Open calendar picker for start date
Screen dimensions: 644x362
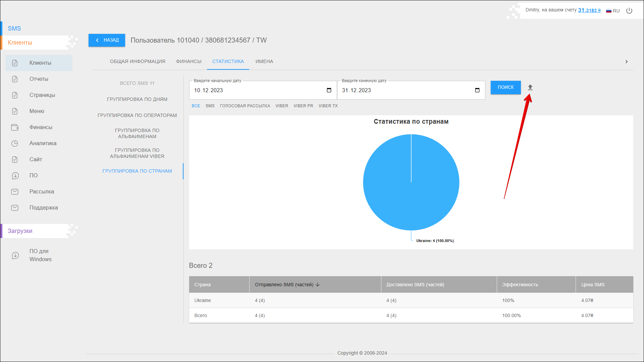click(329, 90)
